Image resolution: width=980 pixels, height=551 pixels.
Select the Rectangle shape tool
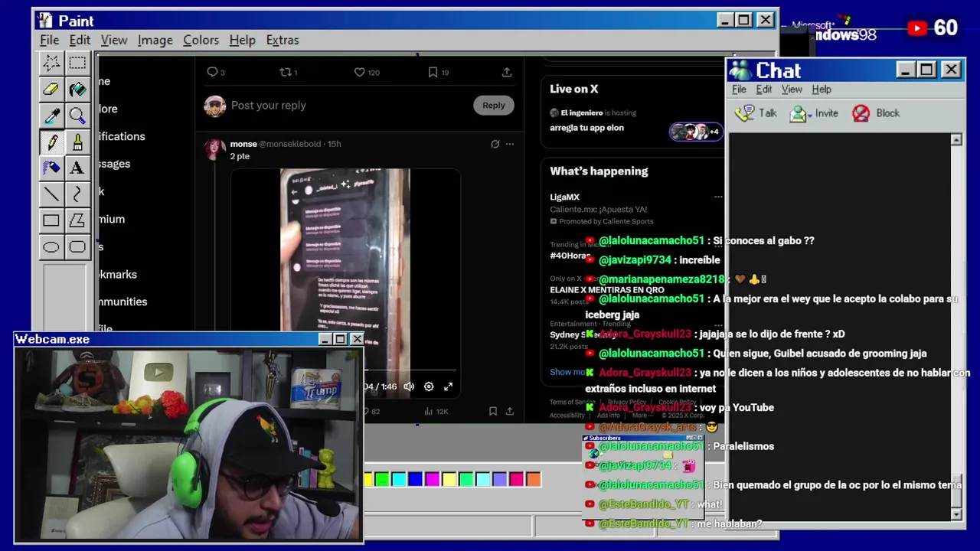point(51,220)
